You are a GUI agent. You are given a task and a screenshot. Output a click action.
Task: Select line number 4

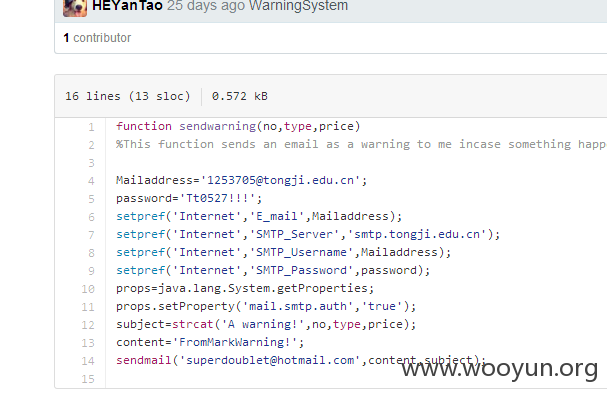click(91, 181)
